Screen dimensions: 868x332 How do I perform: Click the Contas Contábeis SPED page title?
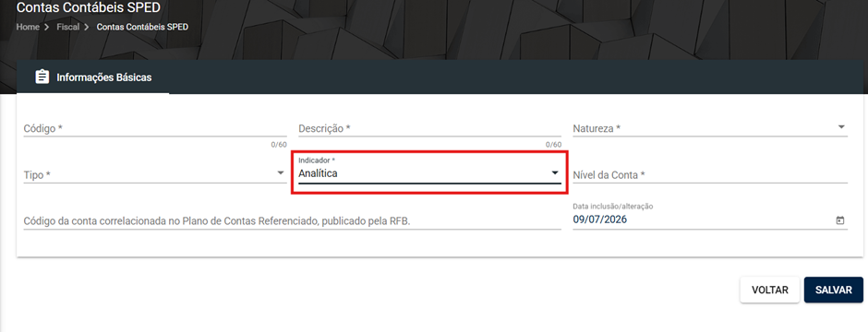click(89, 7)
